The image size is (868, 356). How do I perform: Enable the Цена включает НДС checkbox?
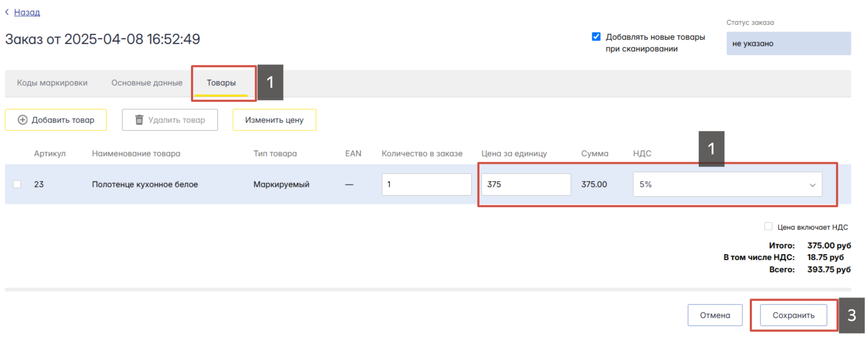coord(768,227)
